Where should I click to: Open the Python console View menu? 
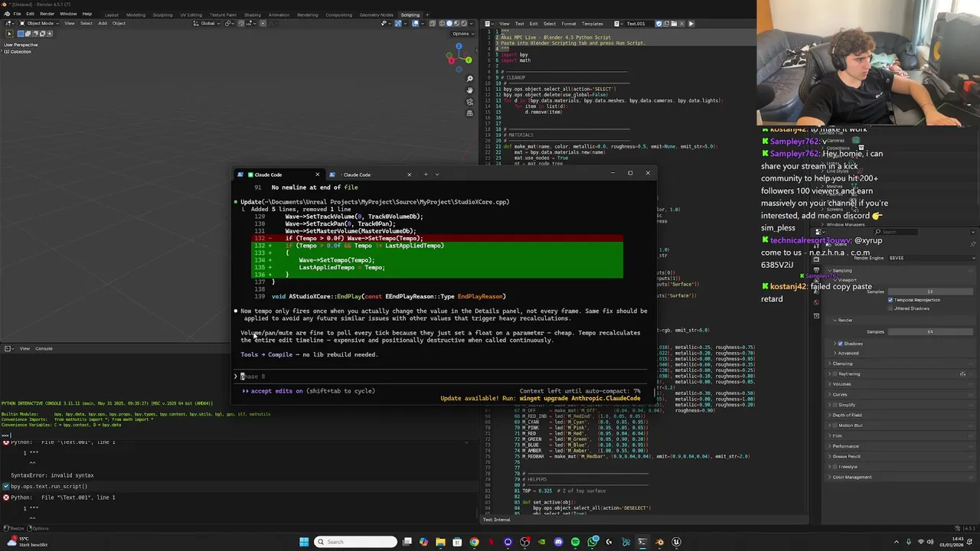click(x=24, y=349)
